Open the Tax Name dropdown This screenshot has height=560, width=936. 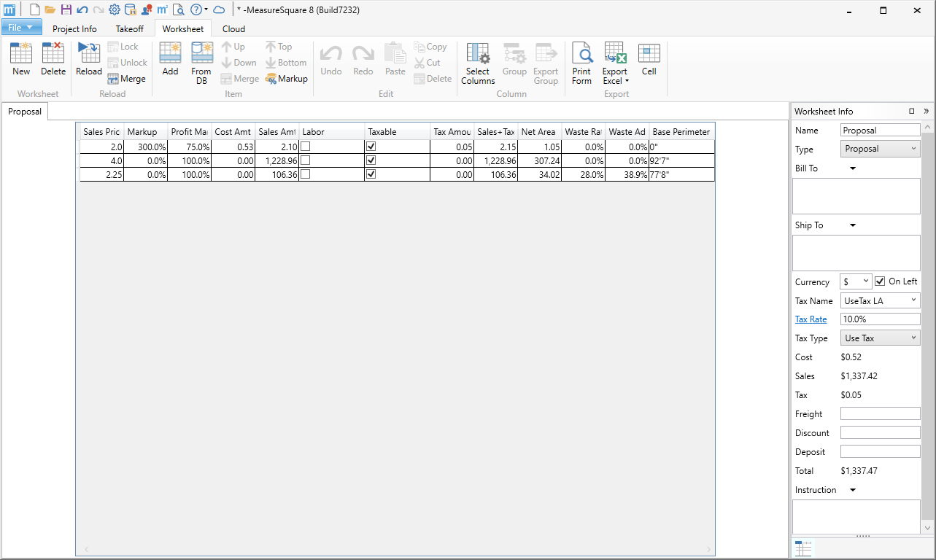pos(881,300)
